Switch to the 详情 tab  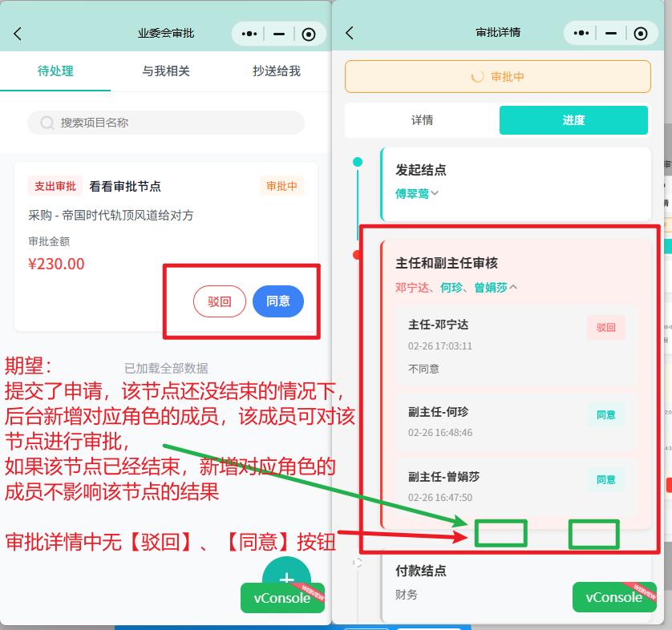(x=422, y=120)
